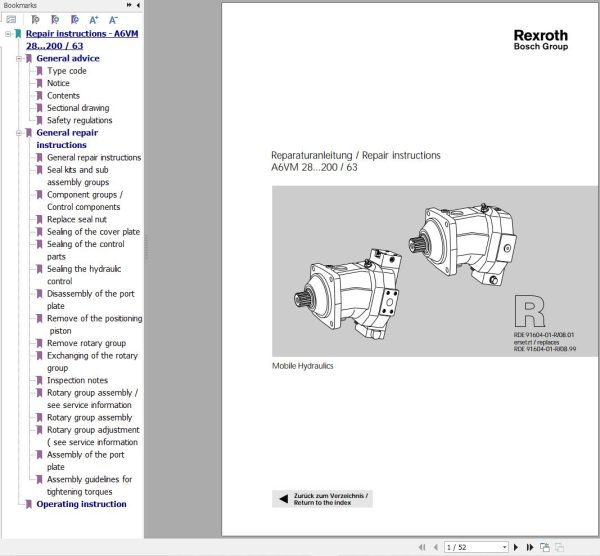The width and height of the screenshot is (600, 556).
Task: Click bookmark icon beside Safety regulations
Action: click(39, 120)
